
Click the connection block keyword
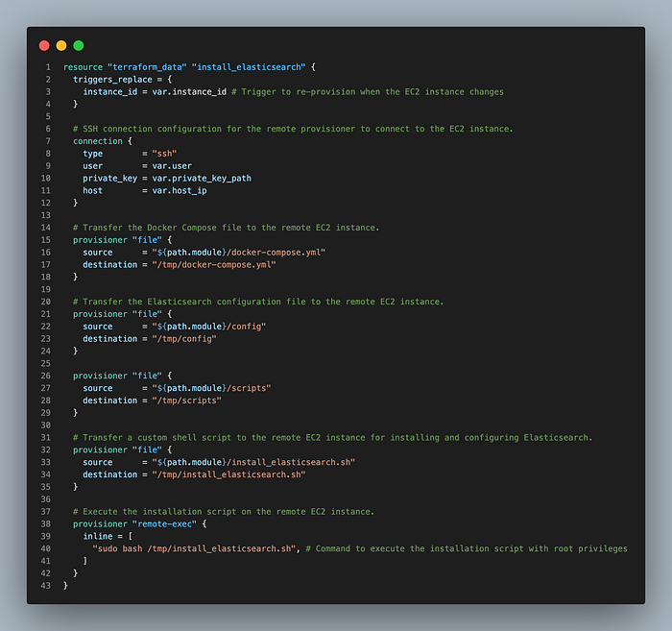pos(98,141)
